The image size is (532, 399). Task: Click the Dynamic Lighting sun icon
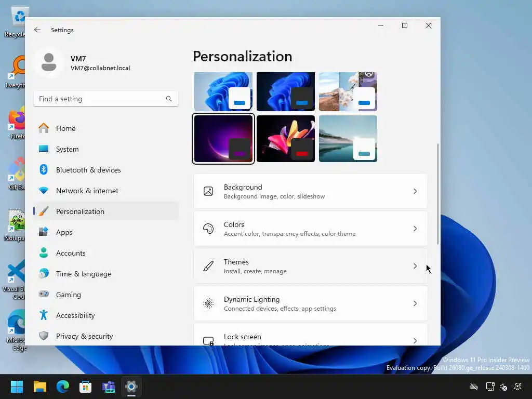click(208, 303)
